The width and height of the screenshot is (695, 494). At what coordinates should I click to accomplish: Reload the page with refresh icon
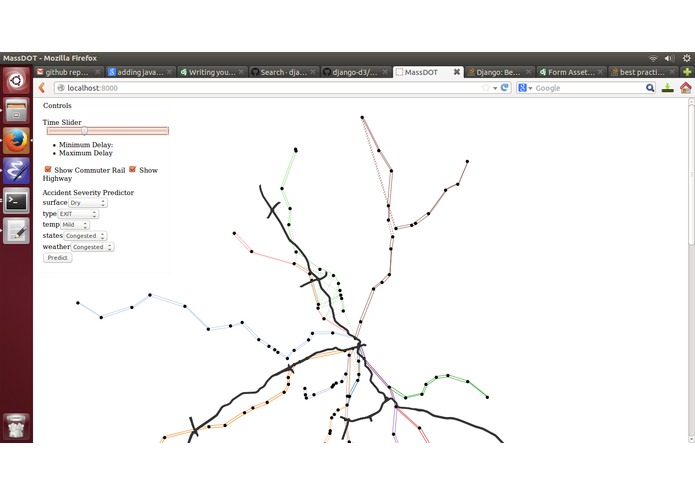point(504,88)
